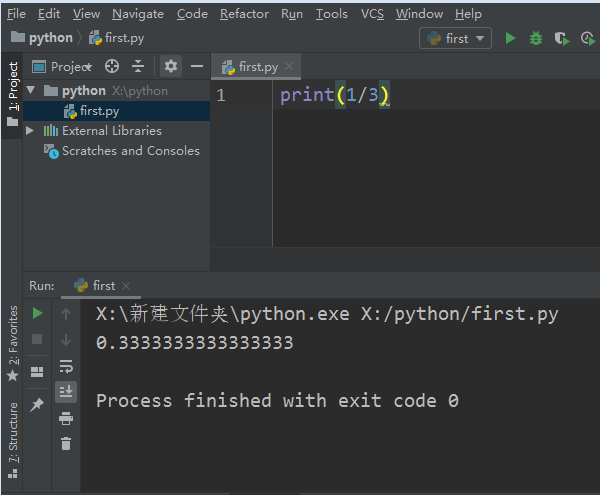Image resolution: width=600 pixels, height=495 pixels.
Task: Clear all console output with trash icon
Action: pyautogui.click(x=66, y=443)
